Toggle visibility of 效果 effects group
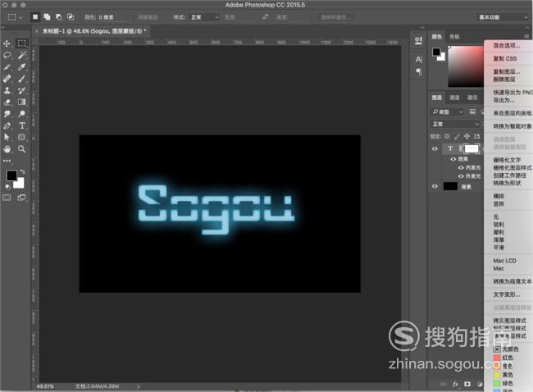The width and height of the screenshot is (533, 392). coord(453,159)
